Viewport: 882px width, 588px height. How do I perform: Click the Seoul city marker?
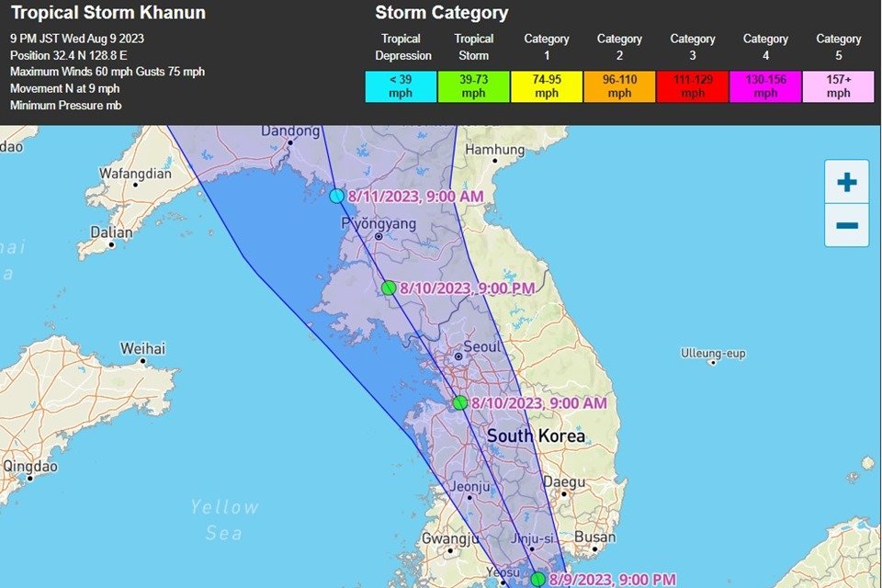[x=458, y=356]
